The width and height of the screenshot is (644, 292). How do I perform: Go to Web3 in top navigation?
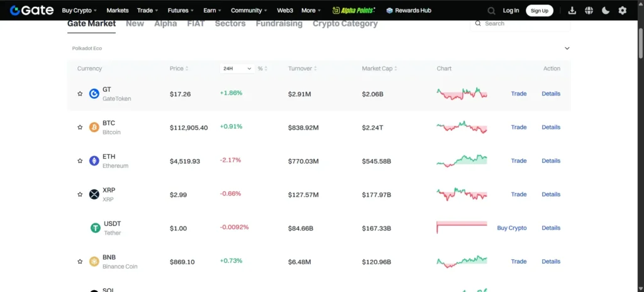point(285,11)
